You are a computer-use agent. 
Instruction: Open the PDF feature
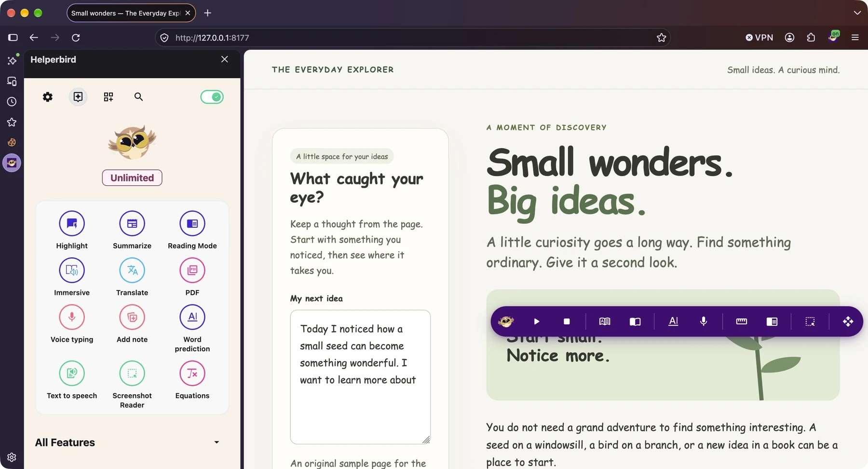click(x=192, y=270)
